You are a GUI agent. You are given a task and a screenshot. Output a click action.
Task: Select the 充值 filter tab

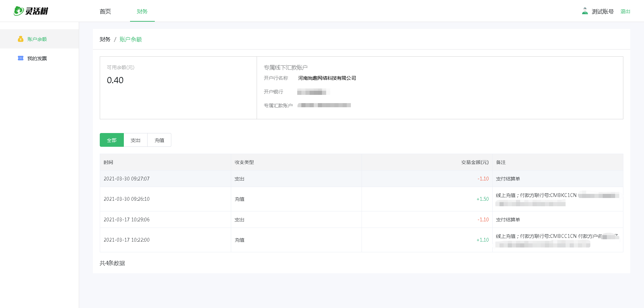click(x=159, y=140)
